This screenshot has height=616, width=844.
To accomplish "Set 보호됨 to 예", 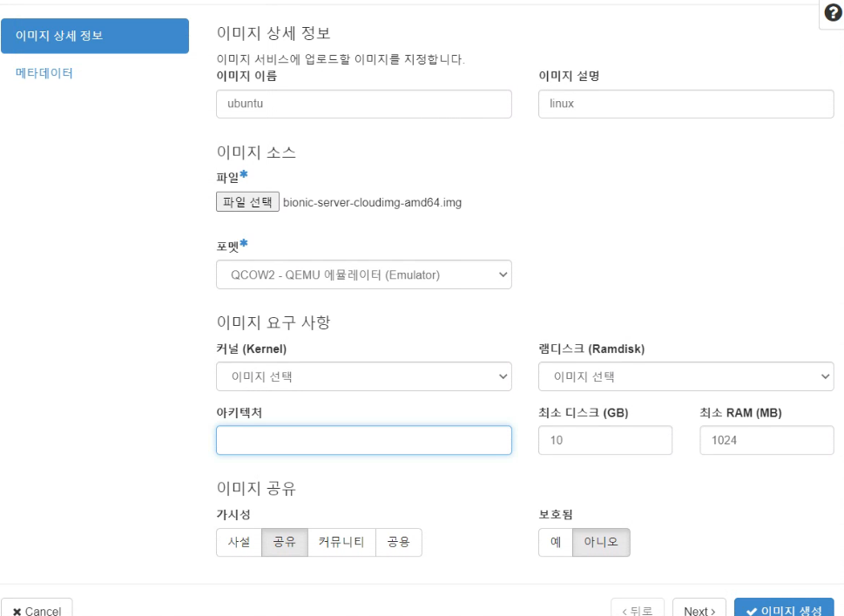I will pyautogui.click(x=556, y=542).
